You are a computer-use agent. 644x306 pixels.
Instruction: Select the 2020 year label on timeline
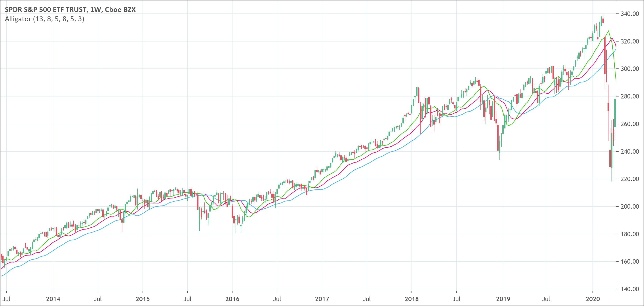(x=593, y=299)
